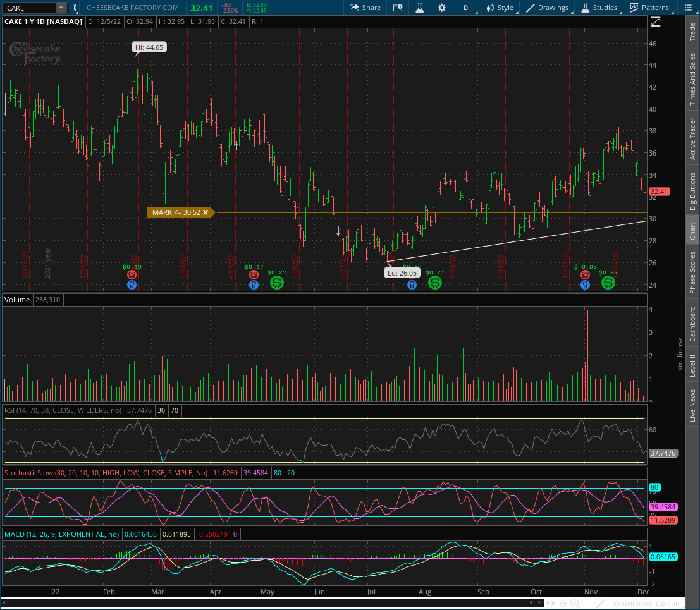This screenshot has width=700, height=610.
Task: Click the Lo: 26.05 price bubble
Action: (x=402, y=273)
